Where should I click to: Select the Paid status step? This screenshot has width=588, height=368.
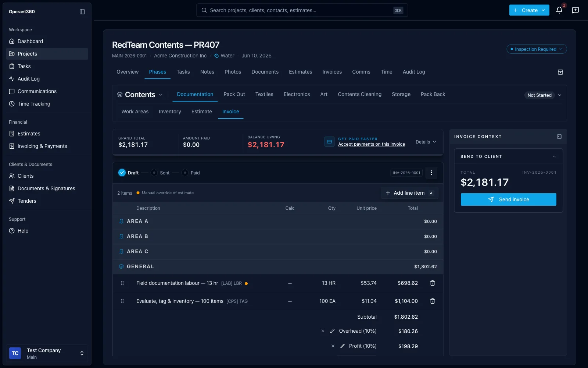(191, 173)
